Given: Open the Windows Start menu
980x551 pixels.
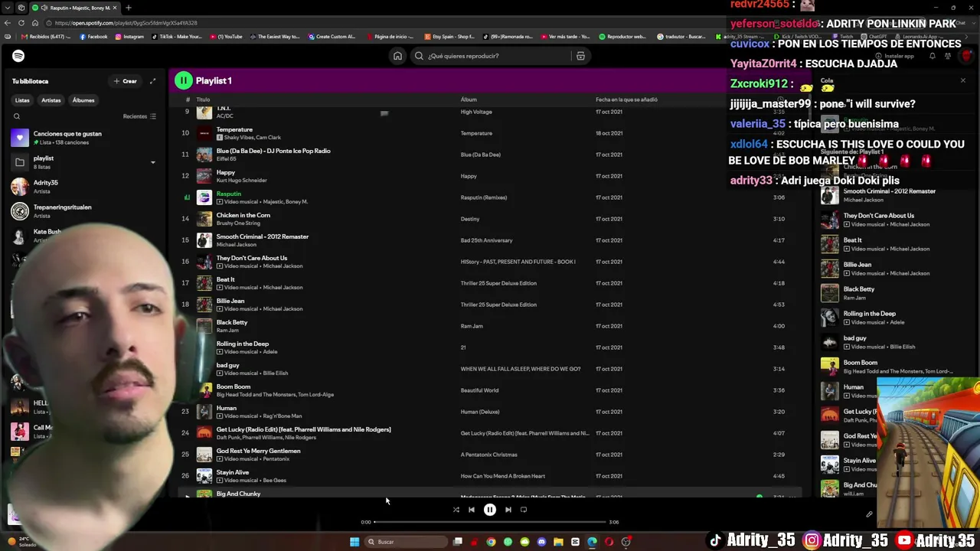Looking at the screenshot, I should (x=354, y=542).
